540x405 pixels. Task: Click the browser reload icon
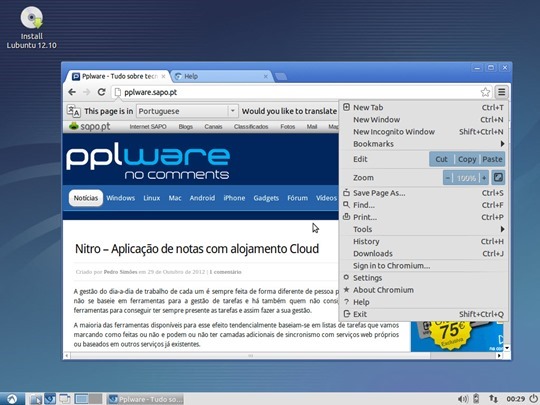pos(101,92)
